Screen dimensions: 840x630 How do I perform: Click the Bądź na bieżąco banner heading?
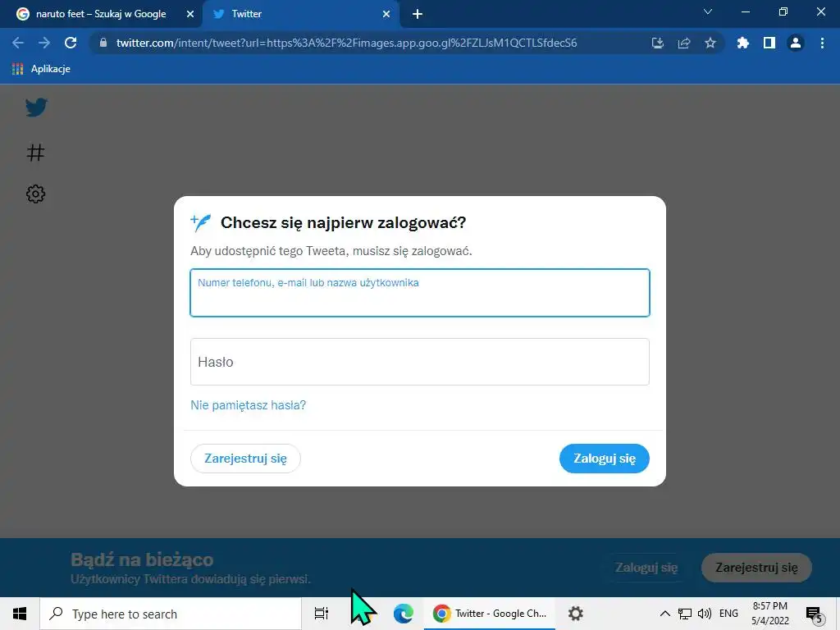(142, 559)
